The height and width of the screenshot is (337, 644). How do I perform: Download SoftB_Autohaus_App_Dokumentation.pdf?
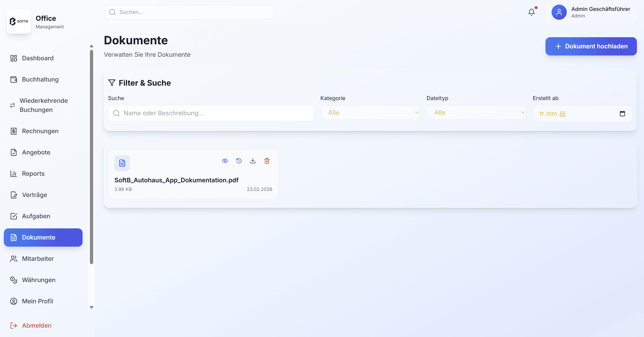253,161
